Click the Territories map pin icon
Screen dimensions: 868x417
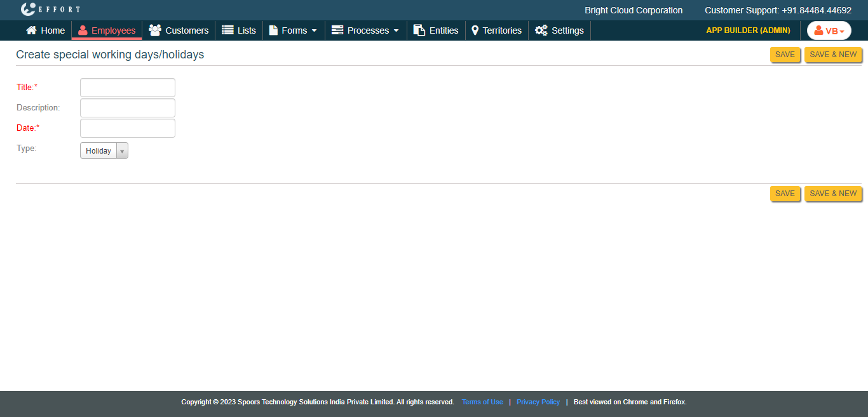tap(475, 30)
